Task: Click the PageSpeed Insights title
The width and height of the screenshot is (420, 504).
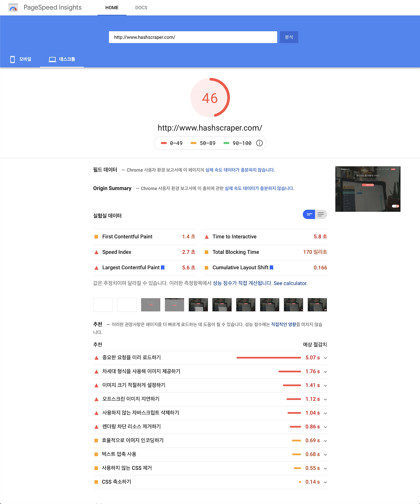Action: tap(52, 8)
